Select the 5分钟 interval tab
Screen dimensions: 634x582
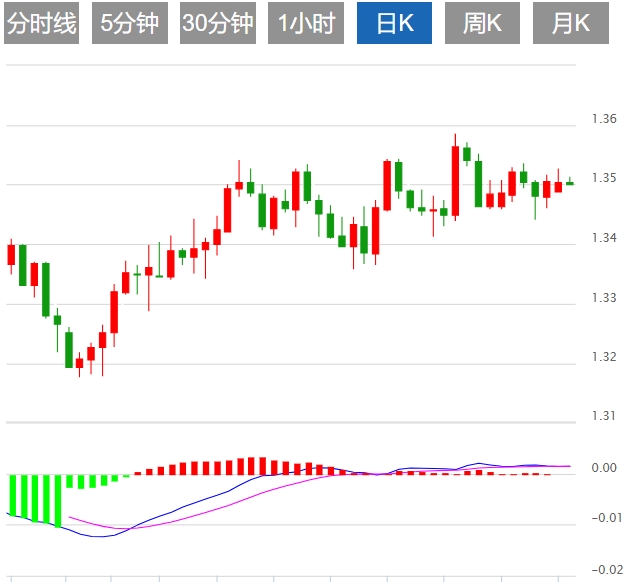click(130, 23)
